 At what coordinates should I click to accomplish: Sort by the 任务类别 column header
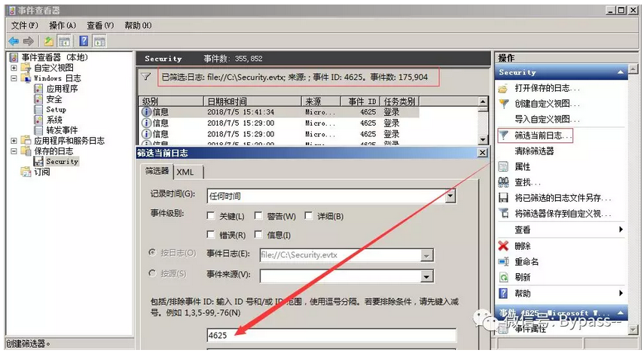(x=400, y=102)
